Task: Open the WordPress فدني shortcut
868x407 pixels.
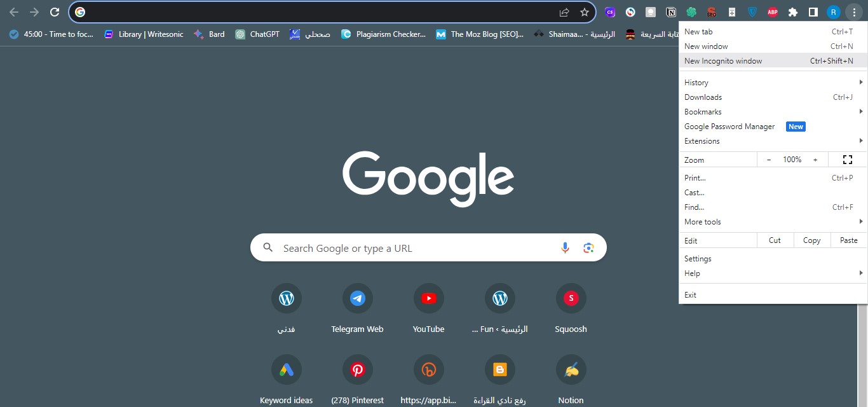Action: coord(287,308)
